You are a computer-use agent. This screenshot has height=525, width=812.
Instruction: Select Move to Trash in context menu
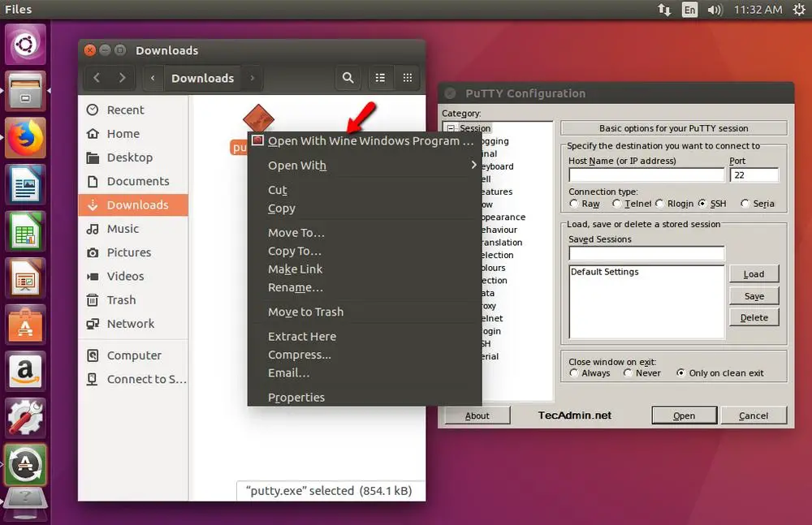305,312
